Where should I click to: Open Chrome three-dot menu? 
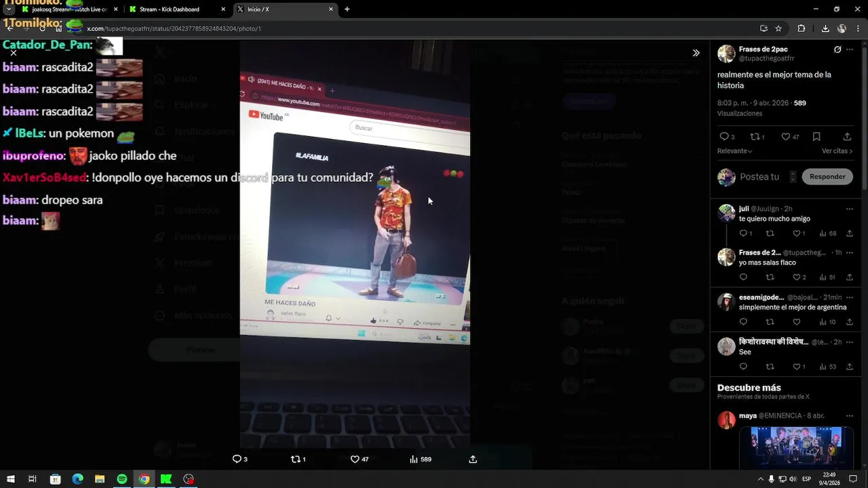click(857, 28)
